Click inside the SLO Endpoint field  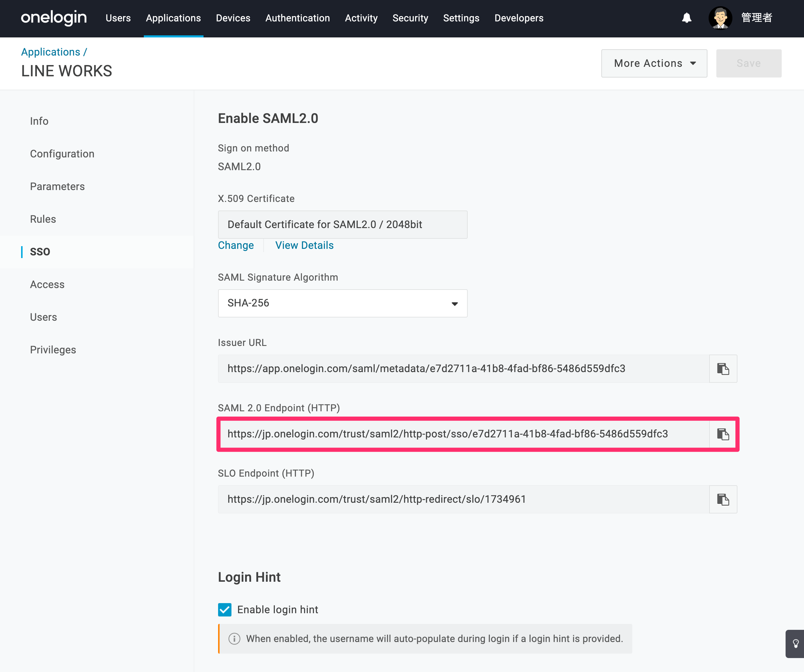[x=464, y=499]
